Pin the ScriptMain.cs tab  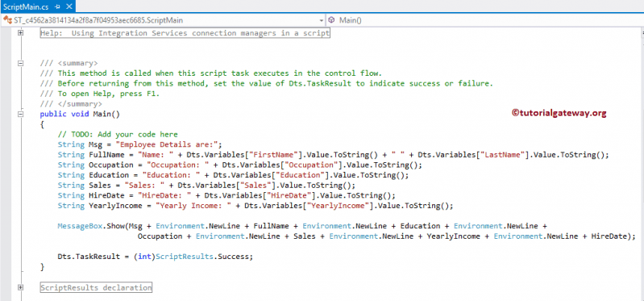[57, 6]
